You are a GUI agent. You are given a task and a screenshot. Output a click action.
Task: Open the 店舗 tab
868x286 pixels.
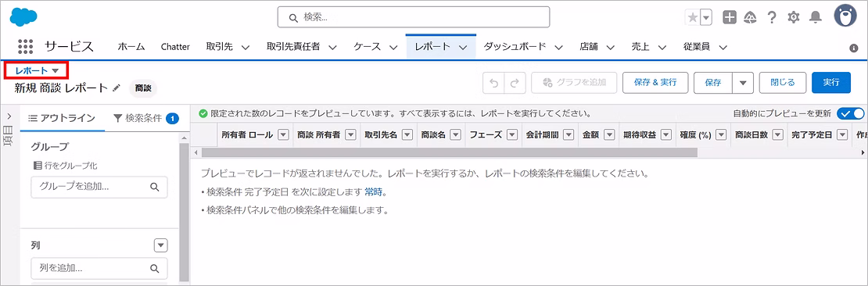(x=589, y=47)
